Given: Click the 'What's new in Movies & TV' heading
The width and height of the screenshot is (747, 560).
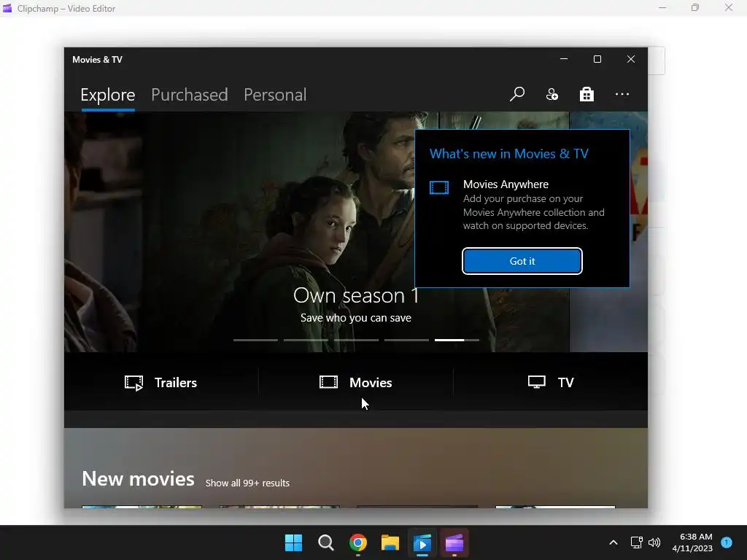Looking at the screenshot, I should point(508,154).
